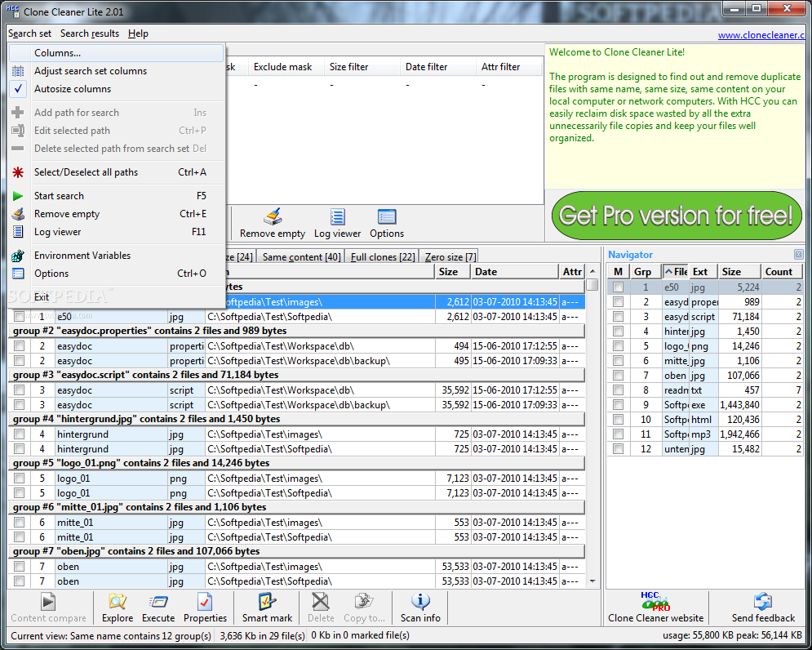Sort Navigator by the File column header
Screen dimensions: 812x650
[x=675, y=272]
